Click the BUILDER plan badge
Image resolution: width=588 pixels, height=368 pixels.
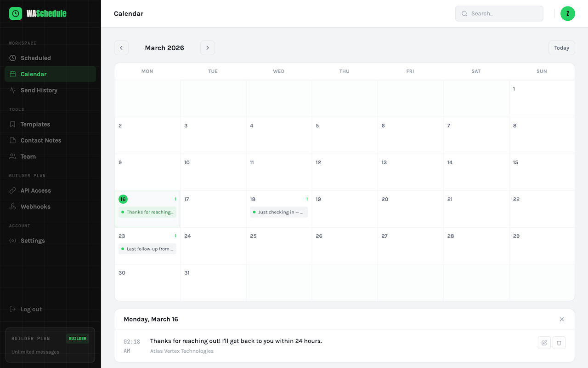tap(78, 339)
